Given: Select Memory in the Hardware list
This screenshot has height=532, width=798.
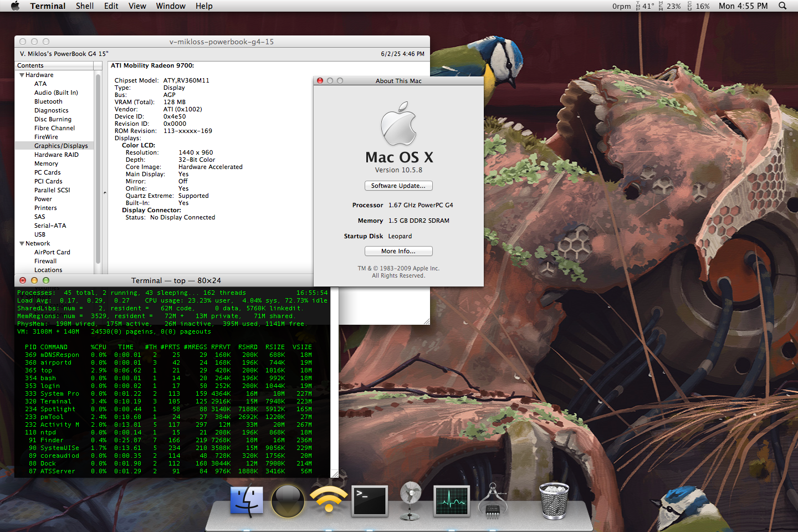Looking at the screenshot, I should coord(46,163).
